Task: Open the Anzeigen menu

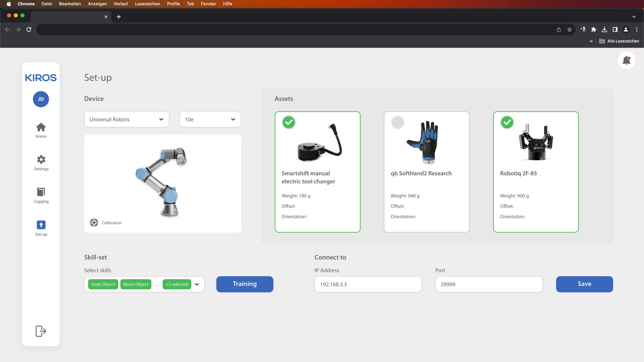Action: 97,4
